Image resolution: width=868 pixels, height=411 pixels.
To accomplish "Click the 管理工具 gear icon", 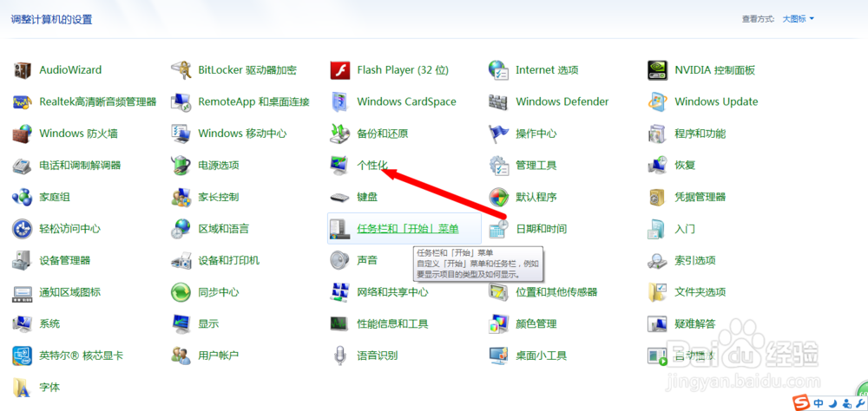I will 498,165.
